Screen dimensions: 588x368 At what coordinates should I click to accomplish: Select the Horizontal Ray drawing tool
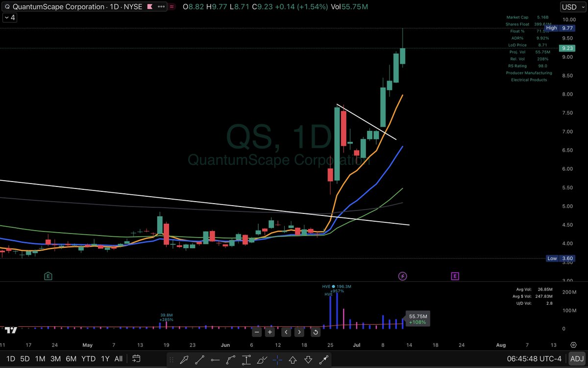pos(215,360)
